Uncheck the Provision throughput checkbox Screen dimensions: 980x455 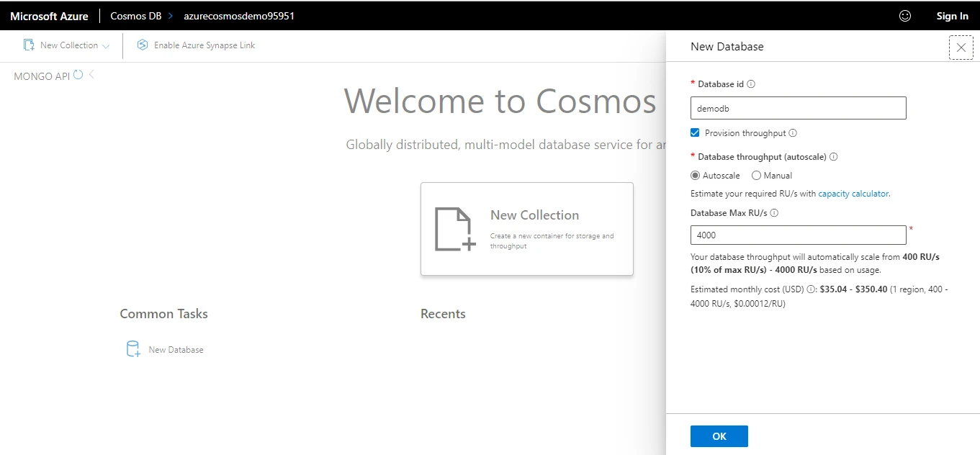click(695, 133)
